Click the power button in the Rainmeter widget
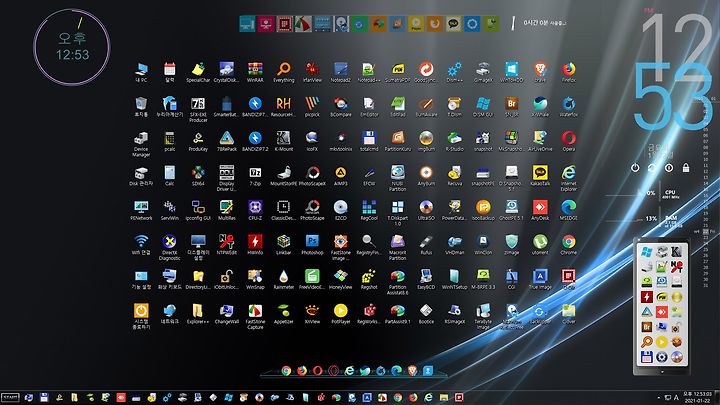This screenshot has height=405, width=720. [635, 168]
